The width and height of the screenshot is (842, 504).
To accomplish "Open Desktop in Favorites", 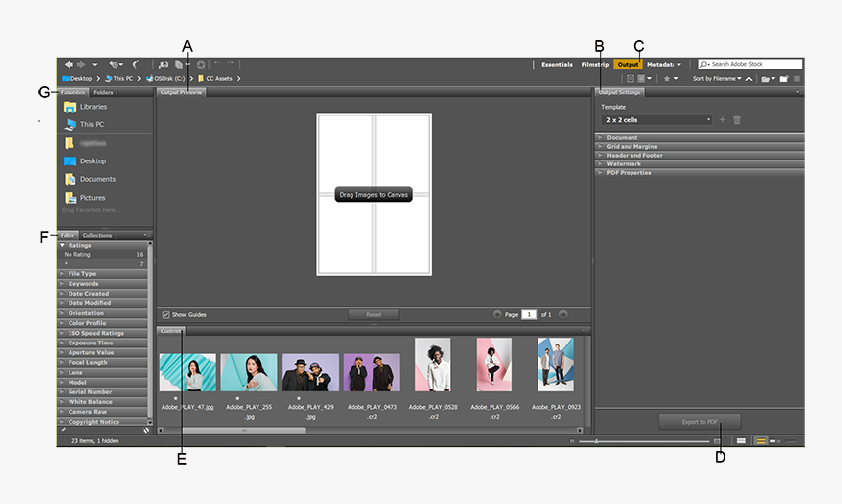I will (x=85, y=161).
